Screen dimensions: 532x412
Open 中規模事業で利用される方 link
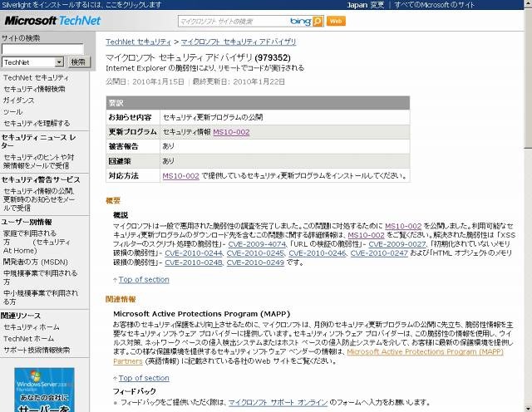[41, 277]
